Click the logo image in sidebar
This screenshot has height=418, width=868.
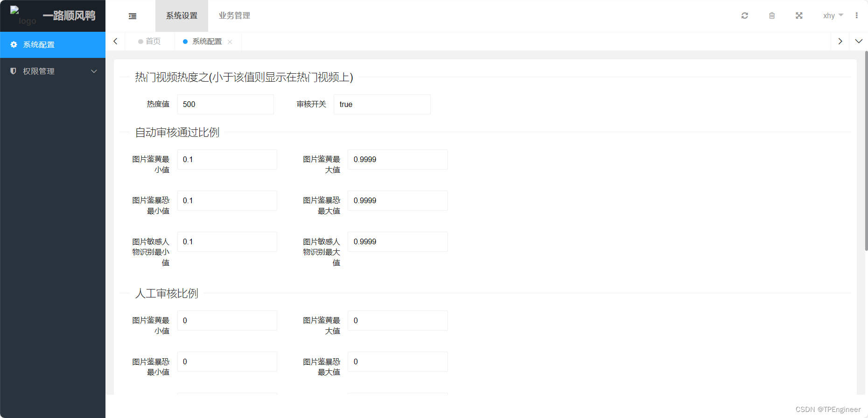23,16
